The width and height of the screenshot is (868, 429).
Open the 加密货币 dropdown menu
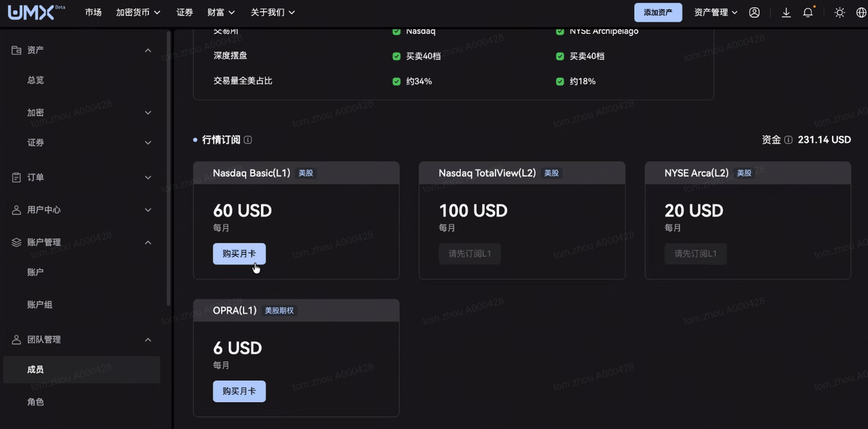pyautogui.click(x=138, y=12)
